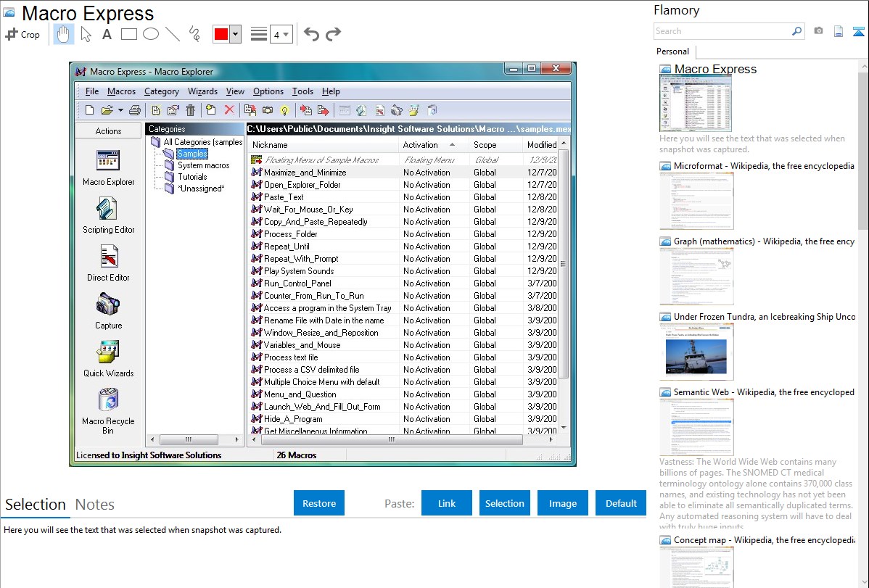Click the Restore button

point(319,503)
